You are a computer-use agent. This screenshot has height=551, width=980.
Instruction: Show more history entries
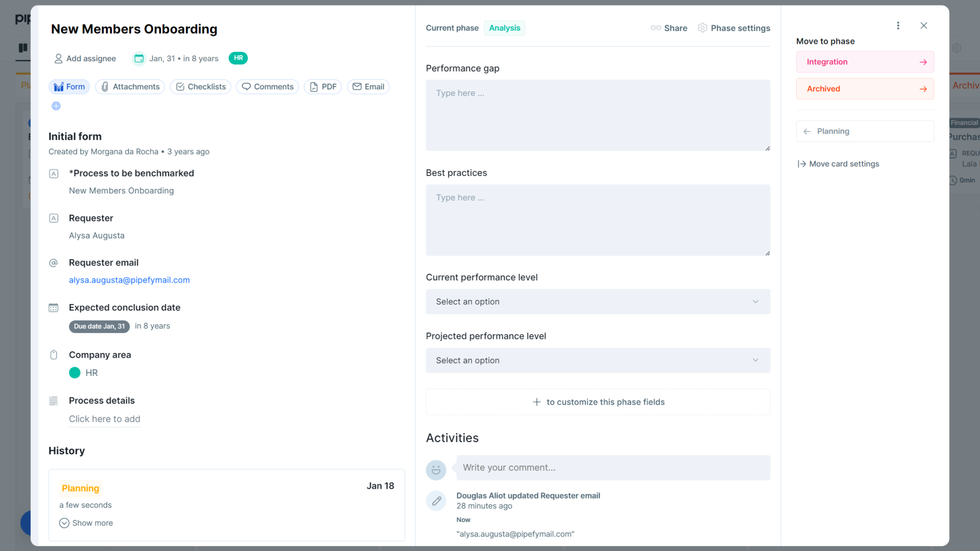click(86, 523)
